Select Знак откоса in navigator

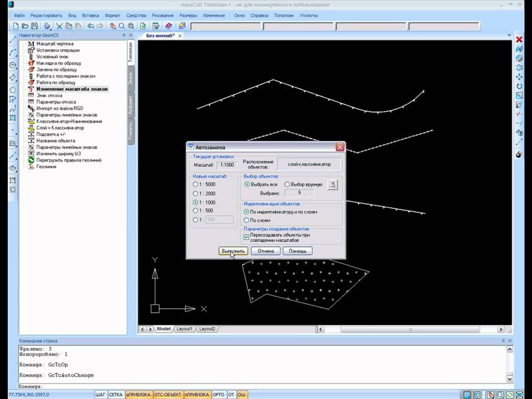point(49,95)
